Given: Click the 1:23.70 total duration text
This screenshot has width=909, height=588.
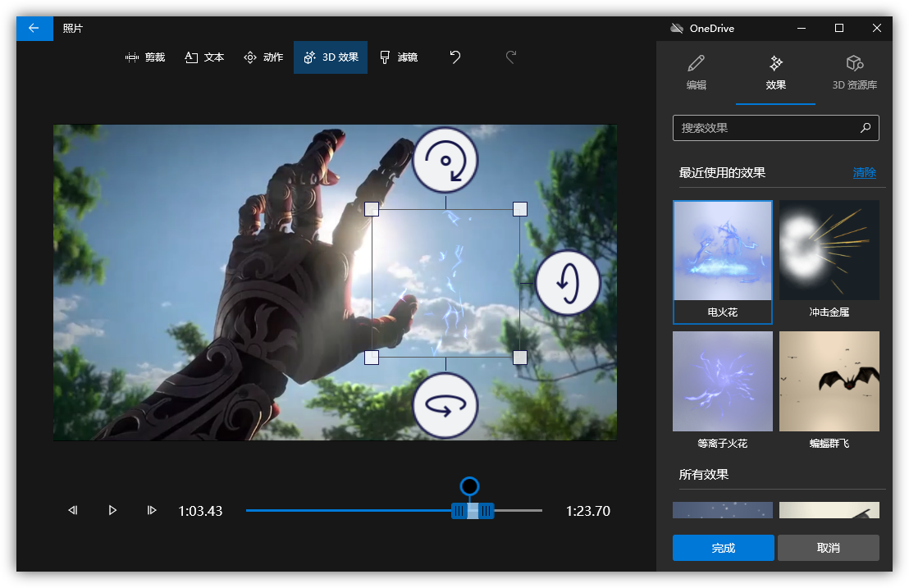Looking at the screenshot, I should click(x=588, y=511).
